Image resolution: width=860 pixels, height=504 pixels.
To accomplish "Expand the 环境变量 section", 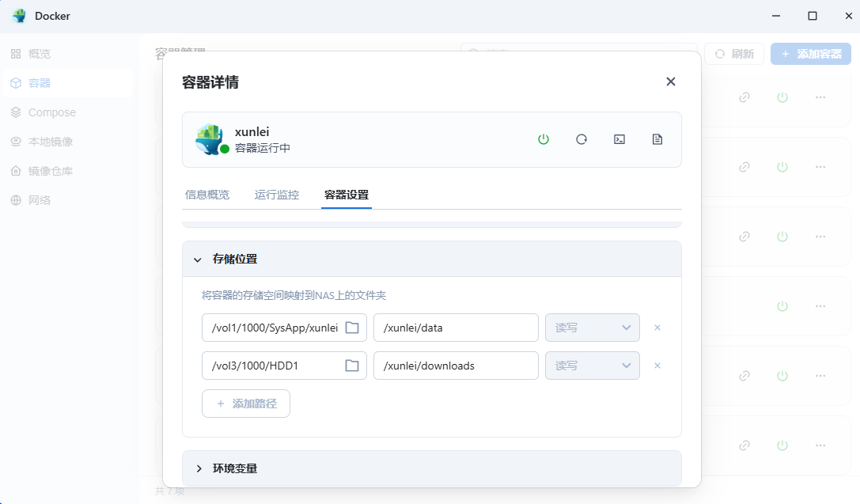I will pos(432,468).
